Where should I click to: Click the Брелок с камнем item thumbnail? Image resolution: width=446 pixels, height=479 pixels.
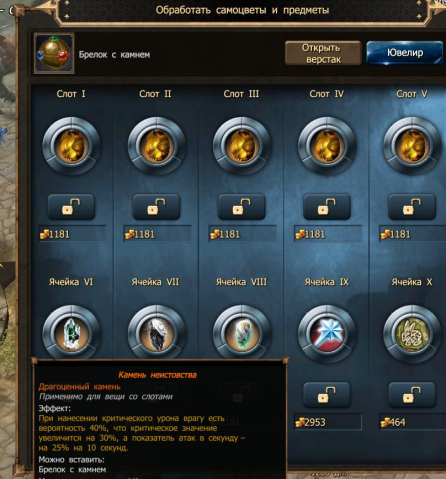pos(54,53)
